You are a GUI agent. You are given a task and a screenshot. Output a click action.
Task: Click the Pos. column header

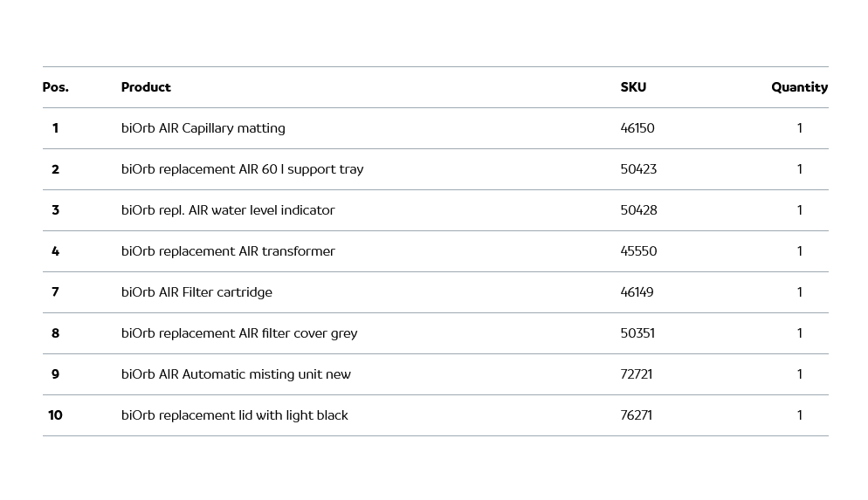55,87
